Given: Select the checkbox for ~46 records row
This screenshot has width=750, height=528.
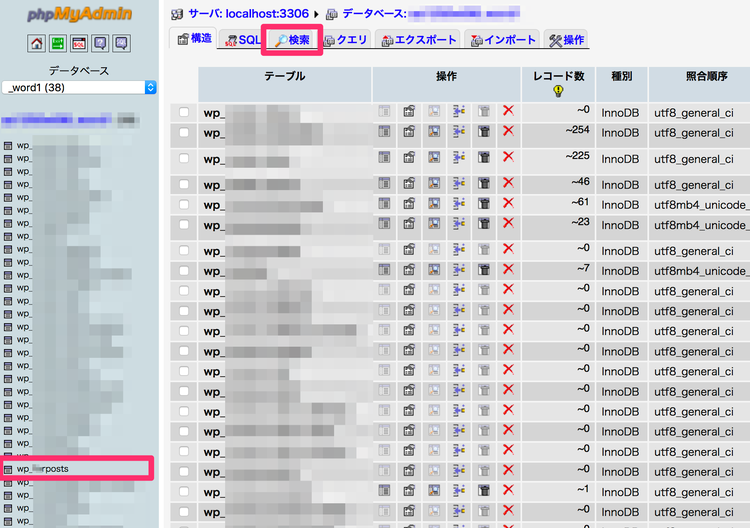Looking at the screenshot, I should point(184,184).
